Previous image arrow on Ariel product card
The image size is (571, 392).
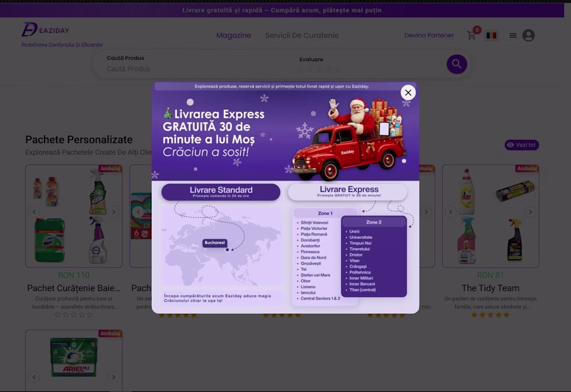tap(34, 377)
